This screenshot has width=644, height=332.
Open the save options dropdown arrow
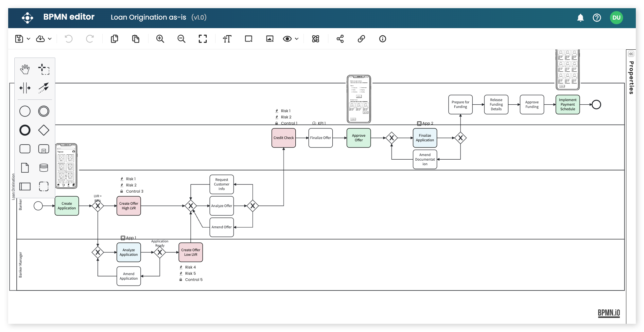coord(29,39)
